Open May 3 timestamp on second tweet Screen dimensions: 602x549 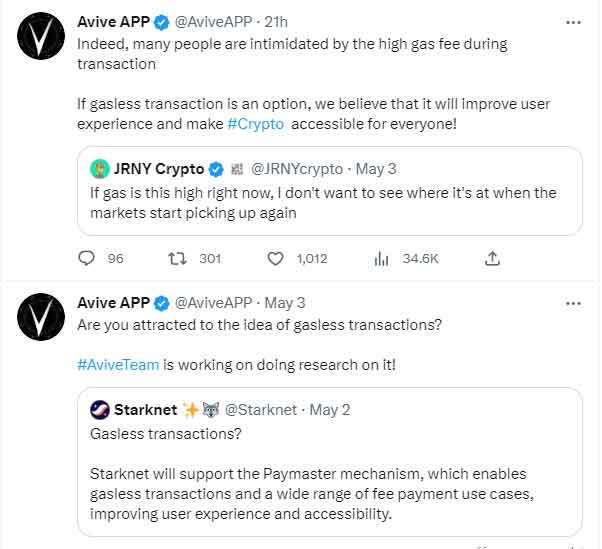click(x=285, y=303)
